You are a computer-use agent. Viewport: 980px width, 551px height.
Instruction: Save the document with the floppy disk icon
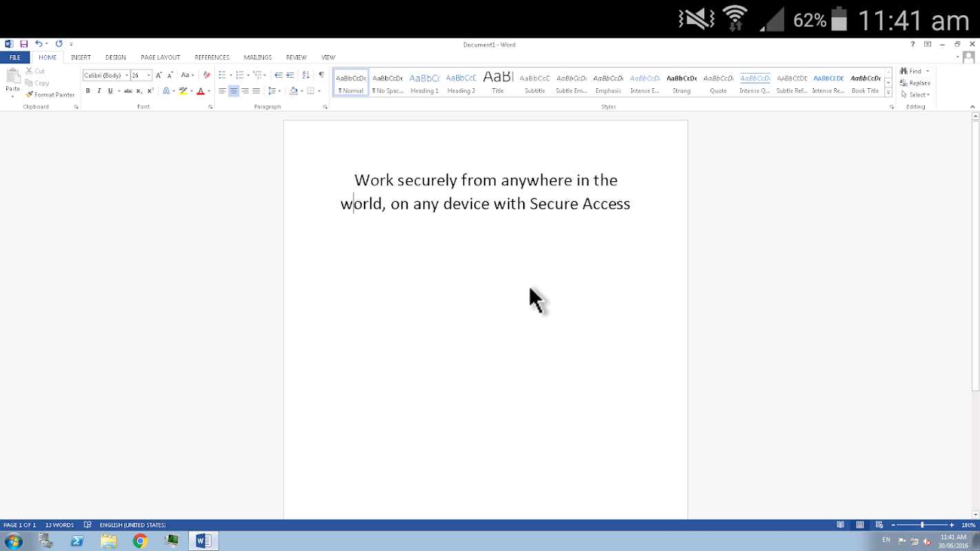(24, 44)
